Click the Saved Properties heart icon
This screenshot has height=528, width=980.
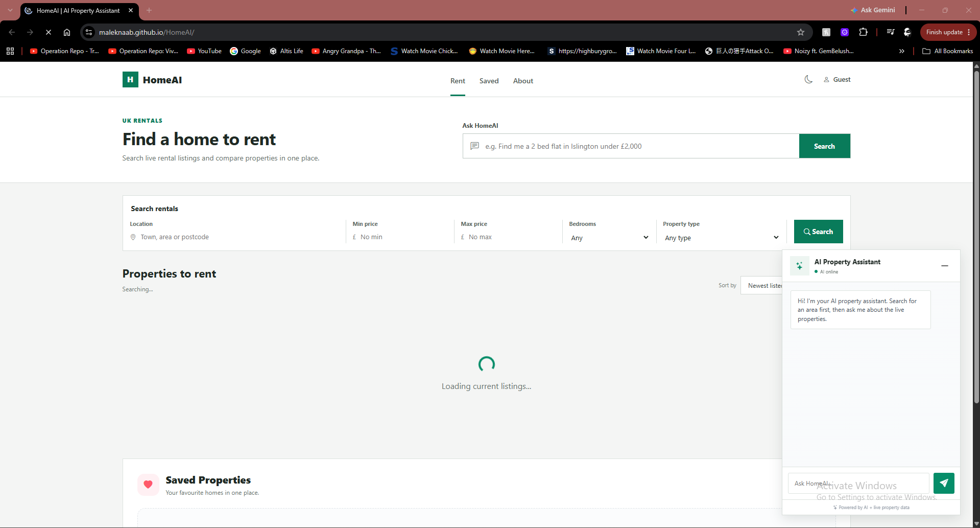(x=148, y=485)
